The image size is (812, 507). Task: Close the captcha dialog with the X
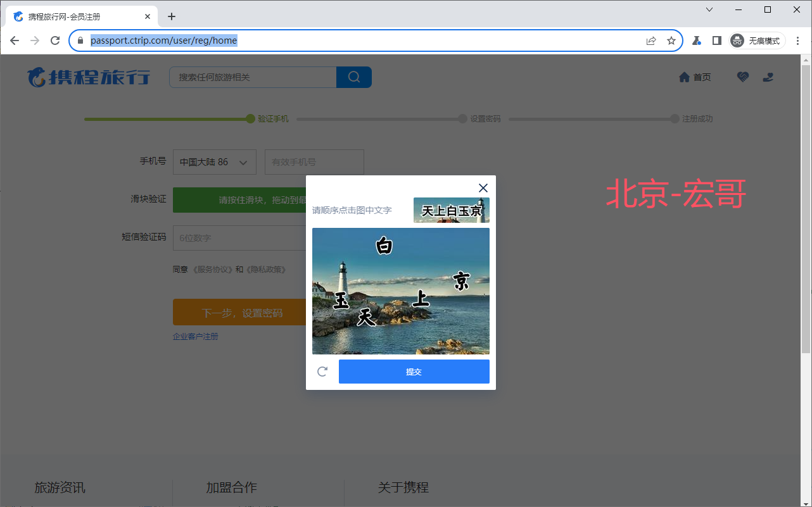tap(483, 188)
